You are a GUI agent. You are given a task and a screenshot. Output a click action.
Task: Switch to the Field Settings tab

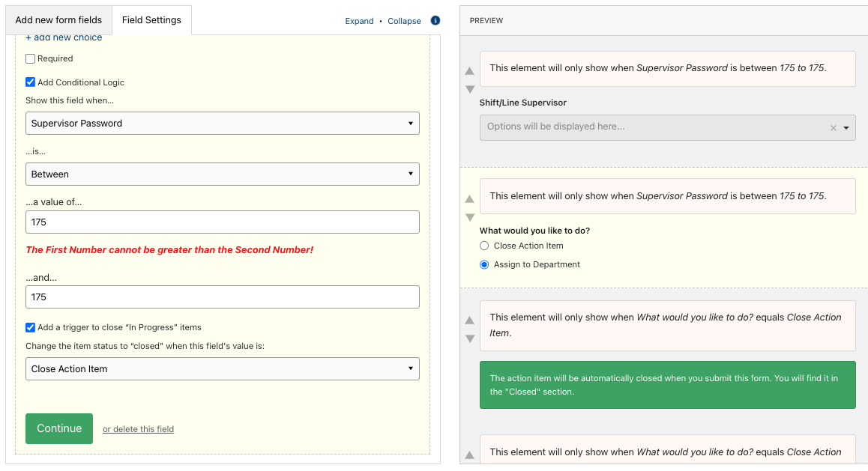click(x=151, y=20)
